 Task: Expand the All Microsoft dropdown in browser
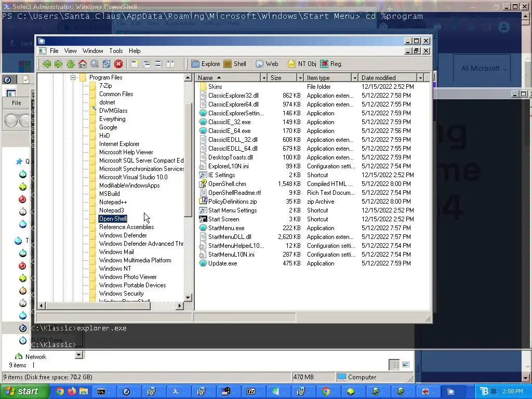tap(484, 69)
